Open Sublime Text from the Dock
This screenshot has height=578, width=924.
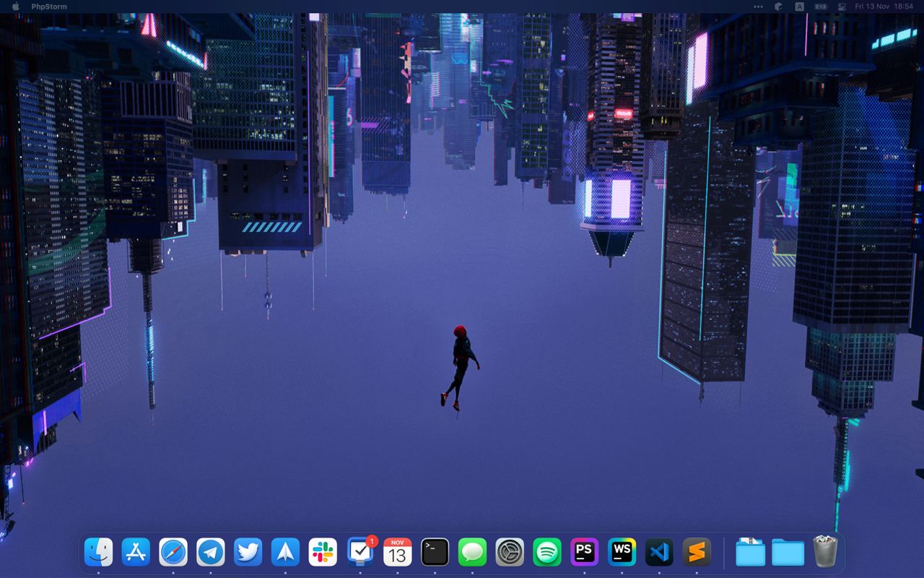[x=697, y=553]
